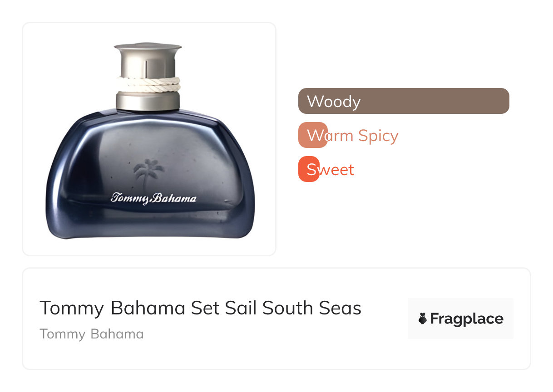This screenshot has width=553, height=392.
Task: Click the right end of the Woody bar
Action: tap(502, 101)
